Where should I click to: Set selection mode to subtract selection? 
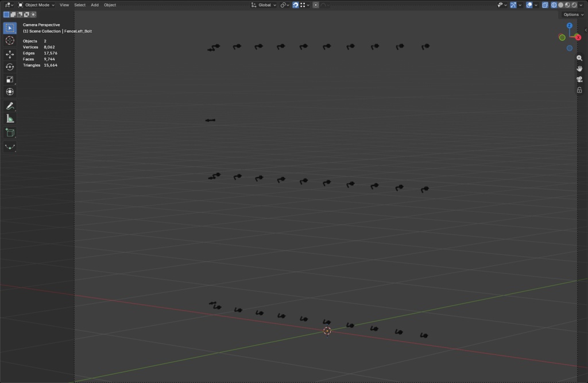(x=20, y=14)
